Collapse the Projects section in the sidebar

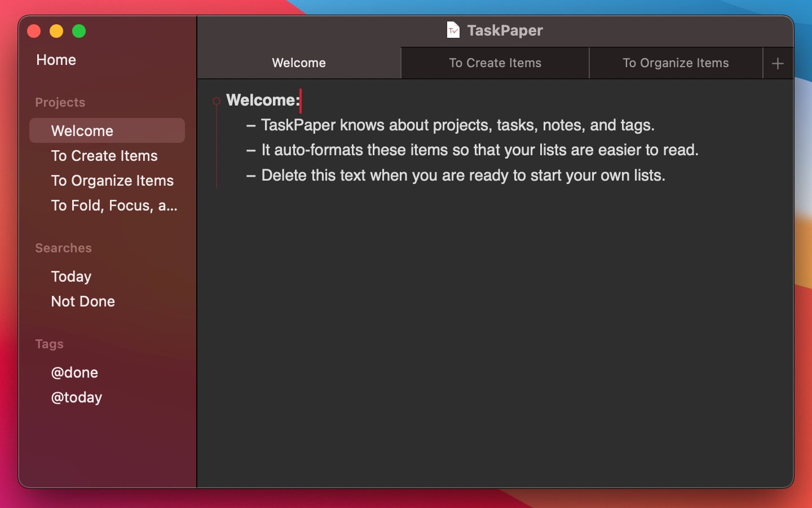[x=60, y=102]
